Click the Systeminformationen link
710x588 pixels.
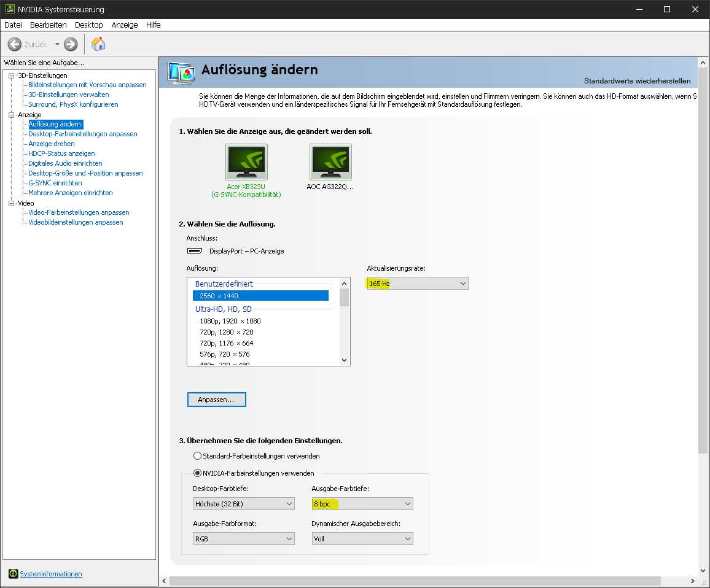[51, 574]
